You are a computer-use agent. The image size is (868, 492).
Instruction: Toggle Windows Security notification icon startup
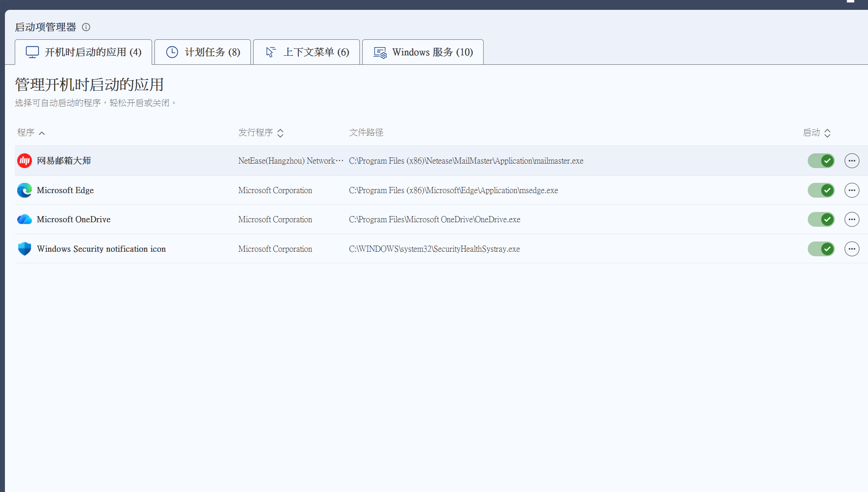821,249
